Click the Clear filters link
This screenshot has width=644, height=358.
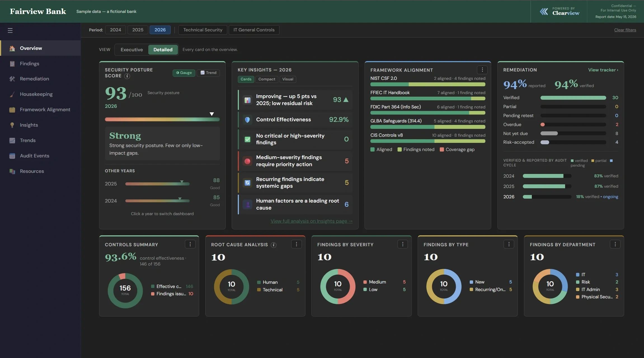[x=625, y=30]
